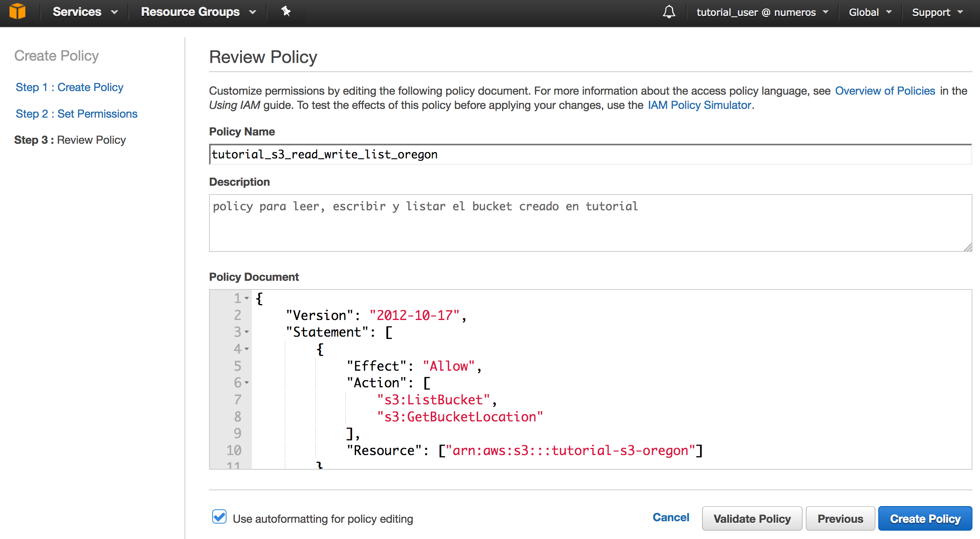Collapse code fold arrow on line 1
980x539 pixels.
[x=247, y=298]
